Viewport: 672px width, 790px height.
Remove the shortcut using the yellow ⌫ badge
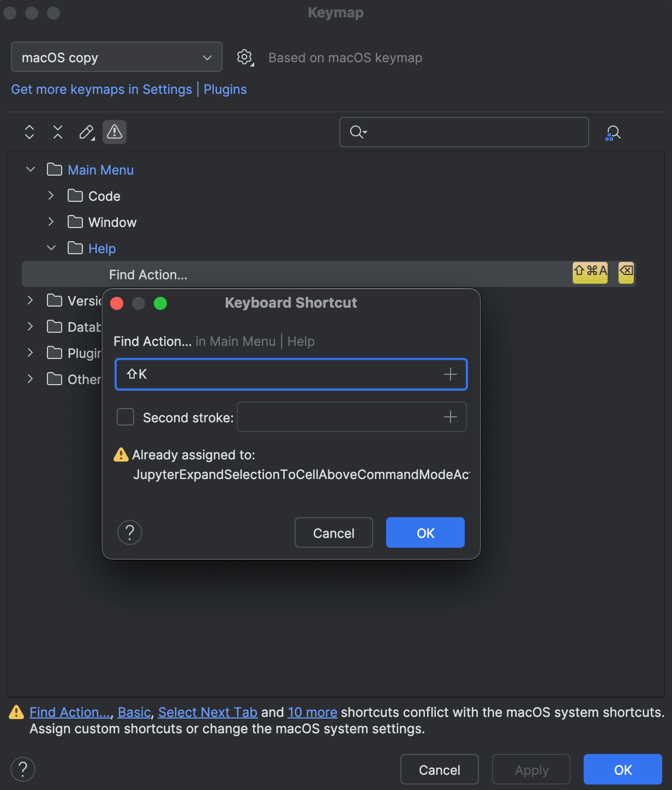[x=625, y=273]
